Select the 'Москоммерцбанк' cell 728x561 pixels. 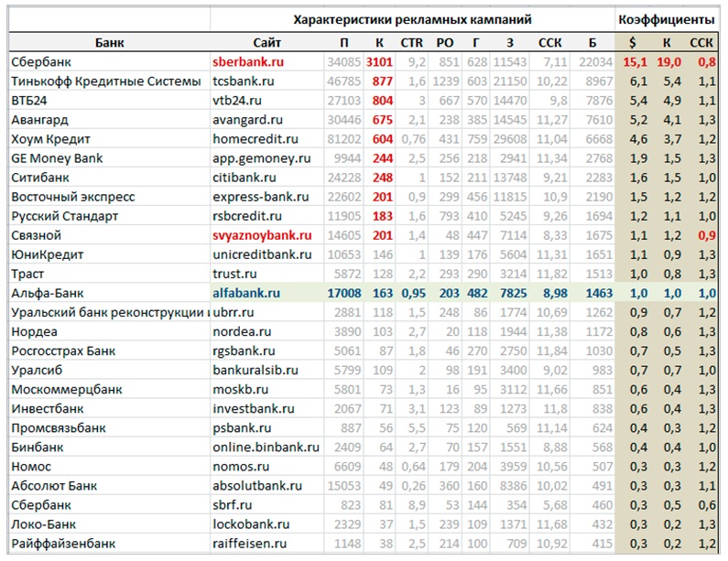(x=110, y=389)
